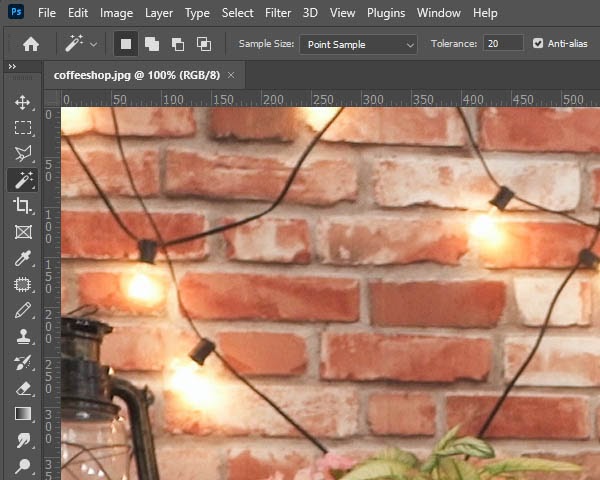Enable Add to selection mode
This screenshot has width=600, height=480.
(x=152, y=44)
